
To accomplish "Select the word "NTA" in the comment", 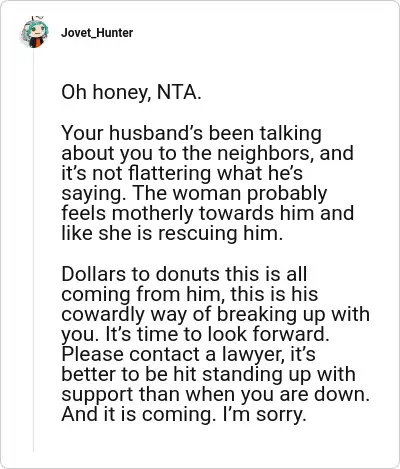I will tap(177, 92).
